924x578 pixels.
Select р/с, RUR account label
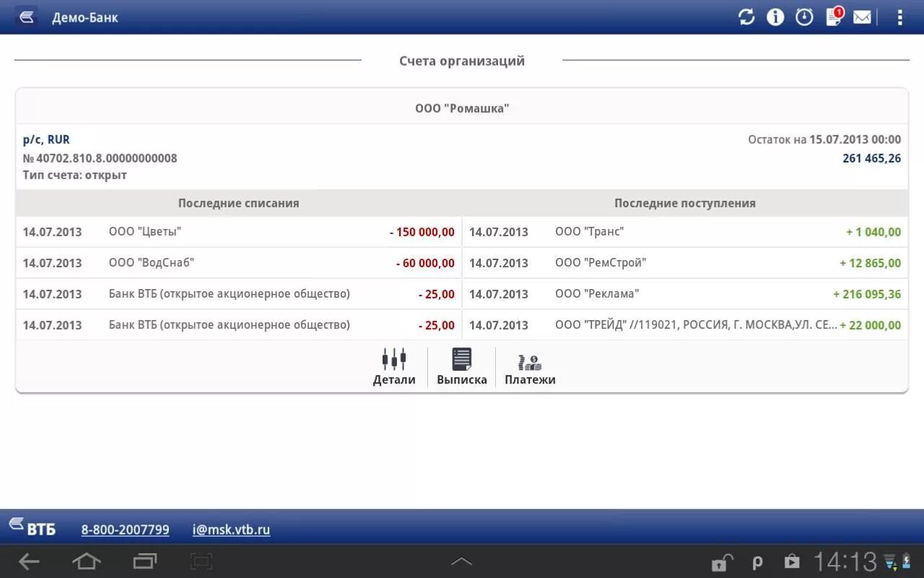(x=46, y=139)
